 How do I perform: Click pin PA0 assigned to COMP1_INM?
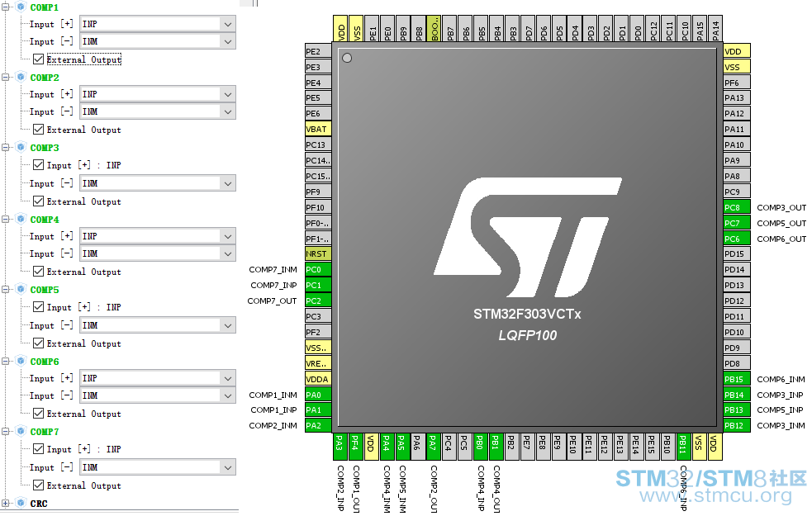coord(318,395)
